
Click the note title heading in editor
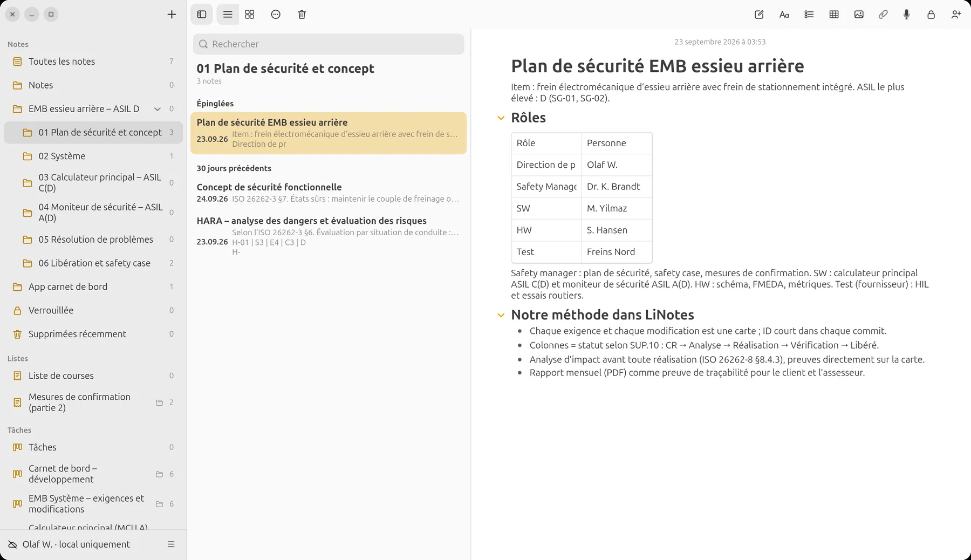[657, 66]
